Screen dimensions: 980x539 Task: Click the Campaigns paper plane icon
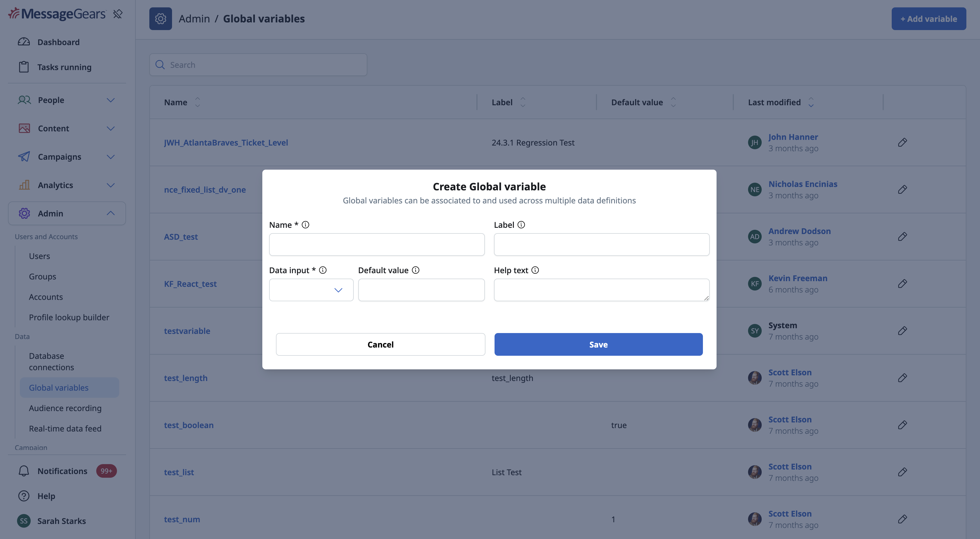click(x=24, y=157)
